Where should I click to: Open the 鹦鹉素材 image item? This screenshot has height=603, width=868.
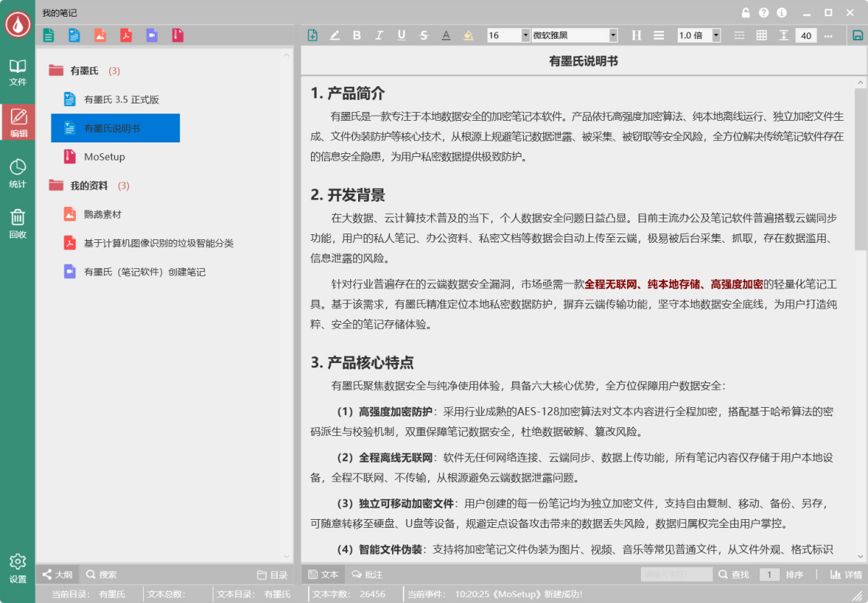103,214
